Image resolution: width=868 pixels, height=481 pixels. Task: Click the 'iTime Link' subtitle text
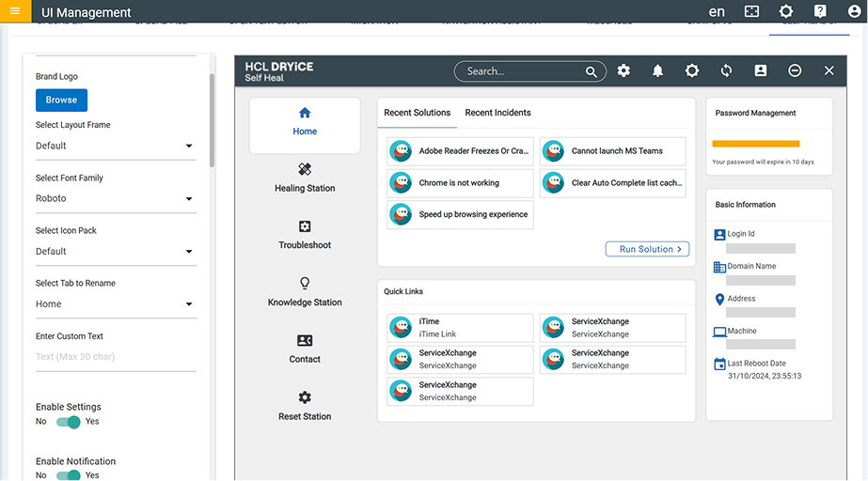click(437, 334)
